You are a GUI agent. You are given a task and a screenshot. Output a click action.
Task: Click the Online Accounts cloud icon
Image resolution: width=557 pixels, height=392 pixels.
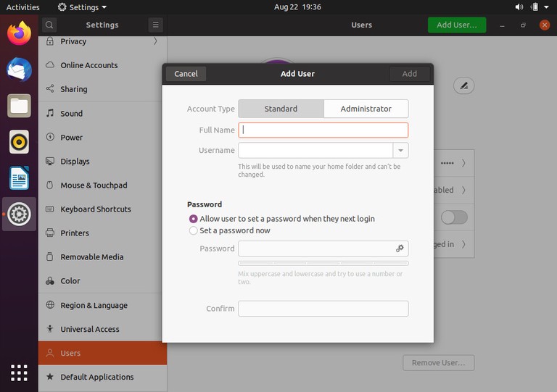(x=50, y=65)
